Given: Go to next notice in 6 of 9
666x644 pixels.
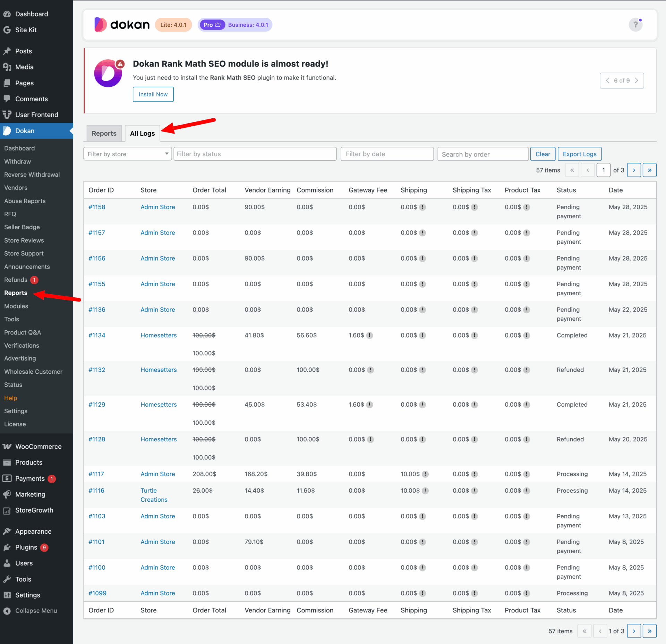Looking at the screenshot, I should click(637, 80).
